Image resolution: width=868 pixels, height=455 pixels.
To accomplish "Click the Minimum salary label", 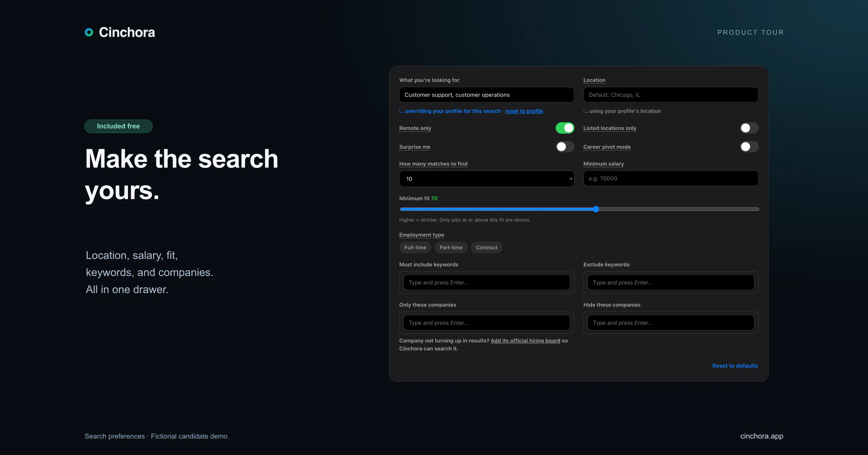I will tap(603, 164).
